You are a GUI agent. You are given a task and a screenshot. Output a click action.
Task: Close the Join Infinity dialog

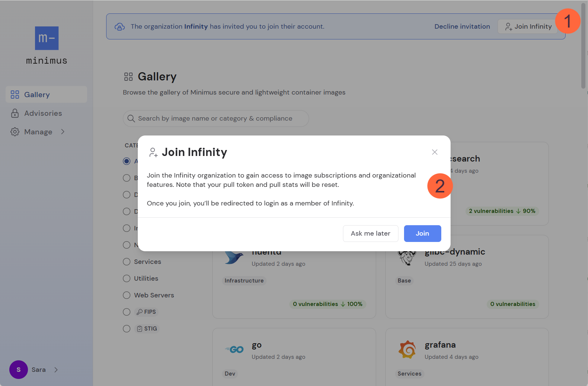pyautogui.click(x=435, y=152)
